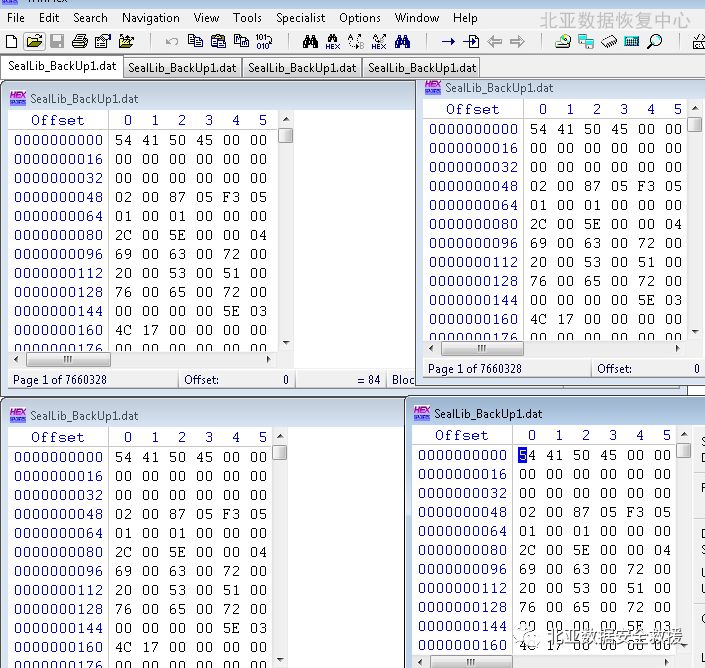Click scroll-right arrow in top-left hex window
The image size is (705, 668).
[x=269, y=359]
